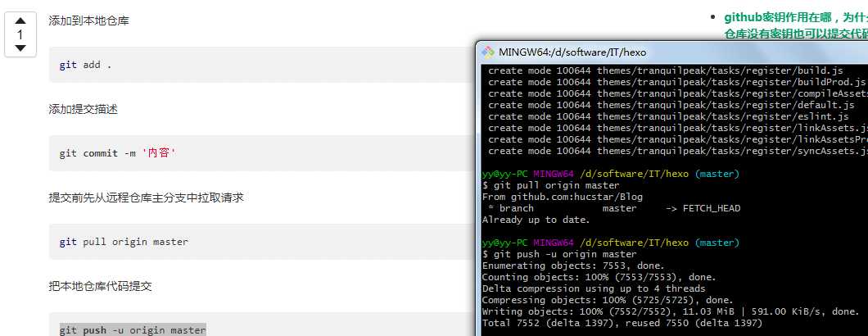
Task: Click the 添加到本地仓库 text
Action: [x=89, y=21]
